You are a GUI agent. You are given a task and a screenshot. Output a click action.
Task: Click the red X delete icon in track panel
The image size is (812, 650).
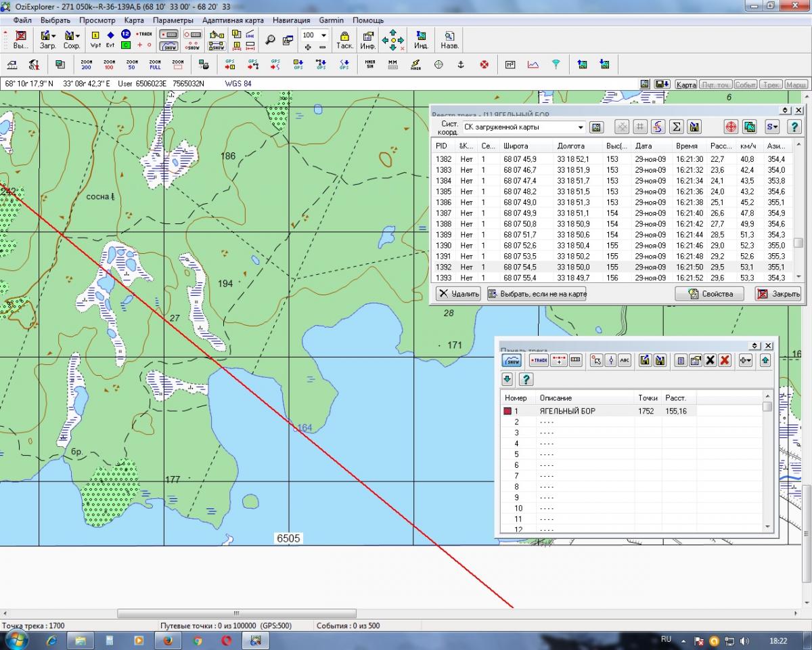pyautogui.click(x=725, y=360)
